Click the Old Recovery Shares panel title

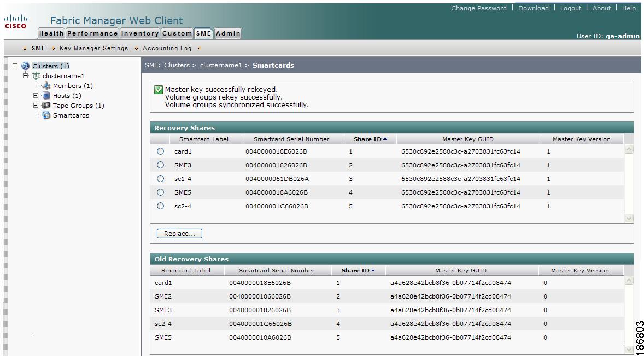tap(191, 260)
